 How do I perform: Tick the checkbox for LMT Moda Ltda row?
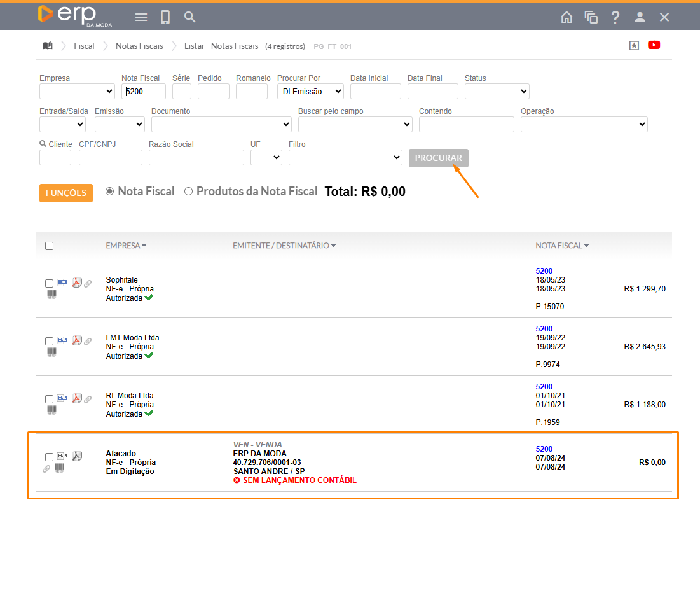tap(50, 342)
